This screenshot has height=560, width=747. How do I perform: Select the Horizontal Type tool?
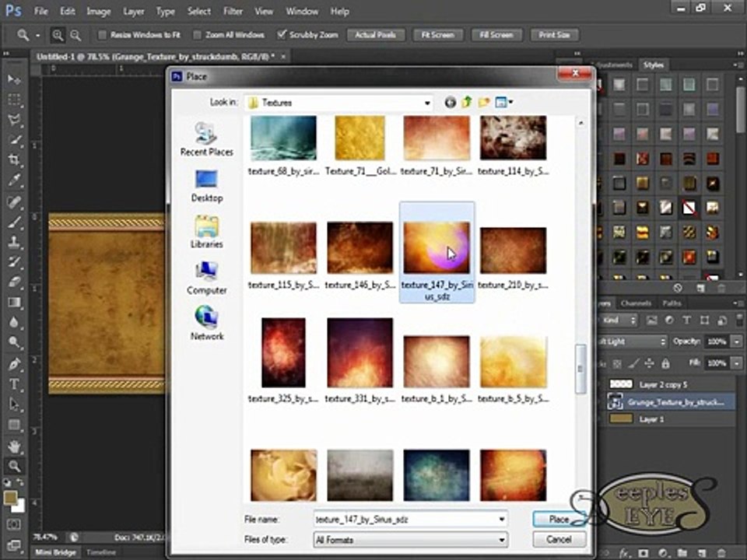tap(14, 383)
